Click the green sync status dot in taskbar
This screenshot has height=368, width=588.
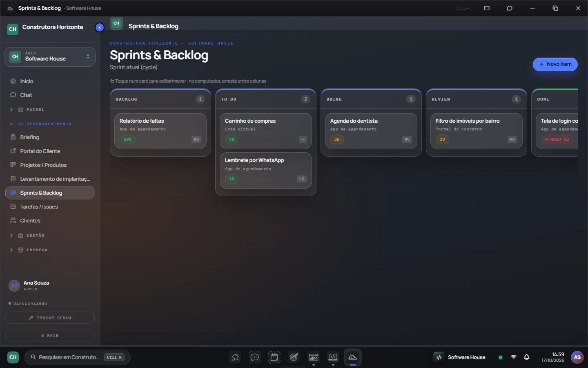pos(501,357)
